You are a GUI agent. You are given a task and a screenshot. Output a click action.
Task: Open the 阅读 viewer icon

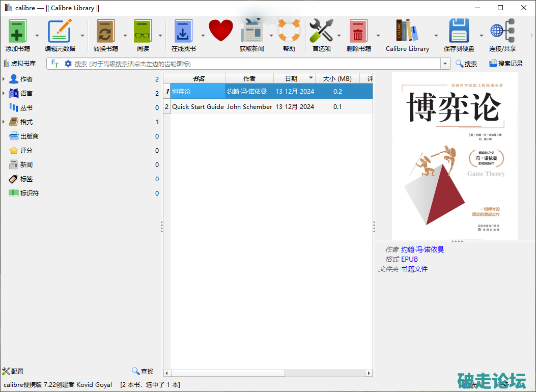tap(143, 32)
